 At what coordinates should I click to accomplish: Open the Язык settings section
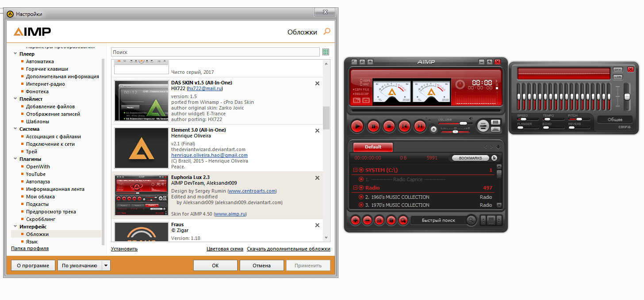32,242
